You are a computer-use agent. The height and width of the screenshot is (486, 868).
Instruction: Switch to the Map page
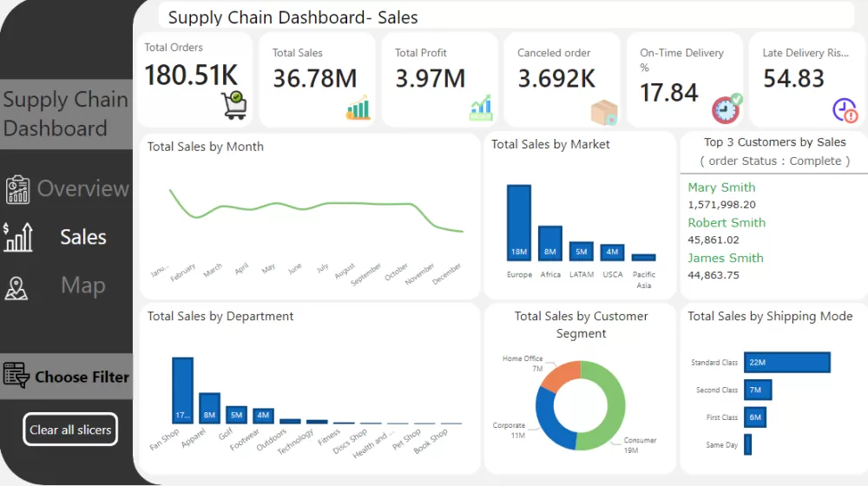(x=82, y=286)
